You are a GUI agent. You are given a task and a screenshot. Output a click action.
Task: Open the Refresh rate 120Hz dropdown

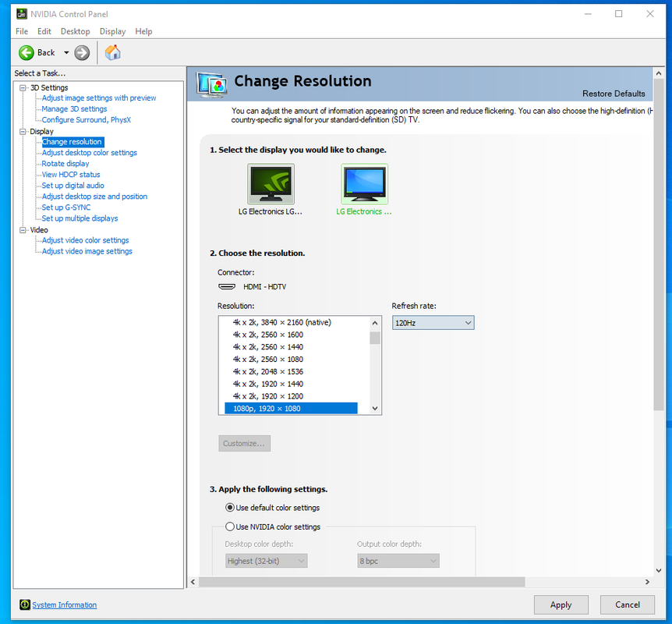coord(433,323)
